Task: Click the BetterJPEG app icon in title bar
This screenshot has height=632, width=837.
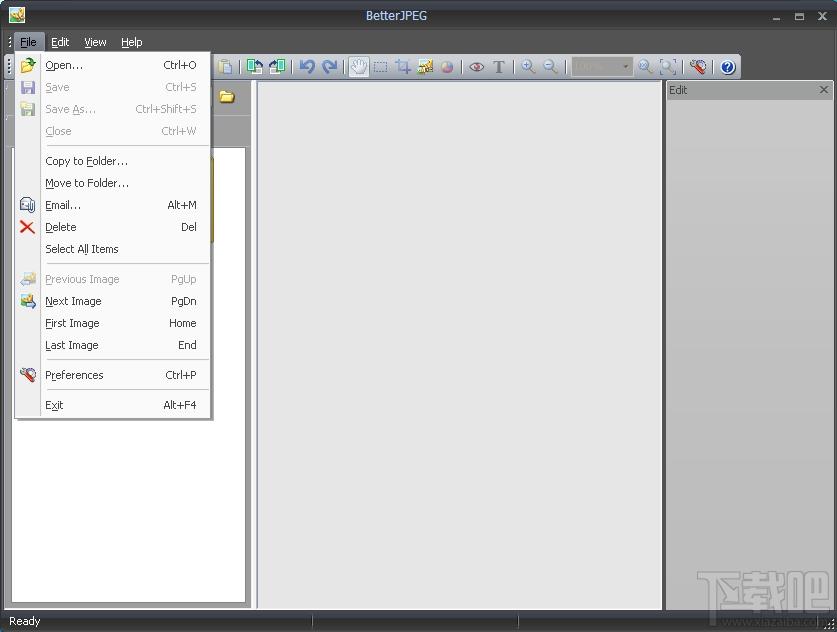Action: [17, 15]
